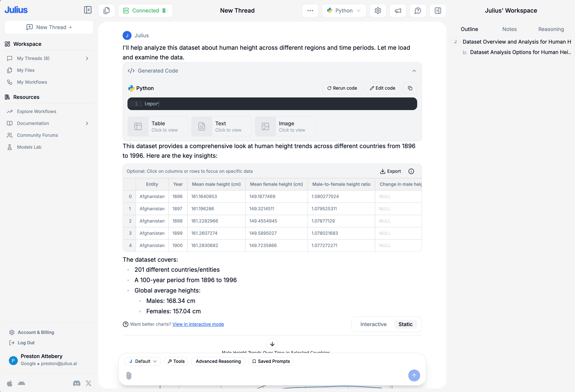575x392 pixels.
Task: Open the announcements megaphone icon
Action: pos(398,10)
